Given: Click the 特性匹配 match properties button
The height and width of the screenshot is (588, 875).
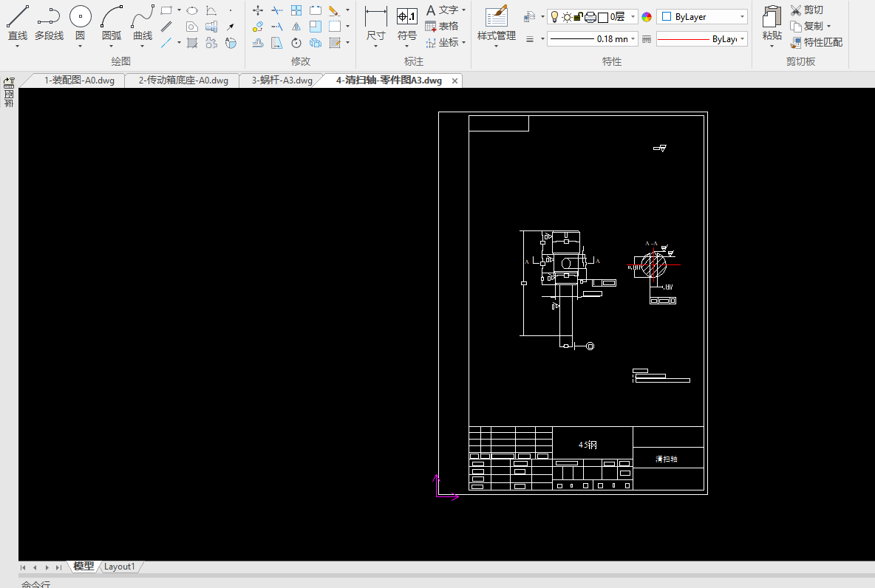Looking at the screenshot, I should (817, 42).
